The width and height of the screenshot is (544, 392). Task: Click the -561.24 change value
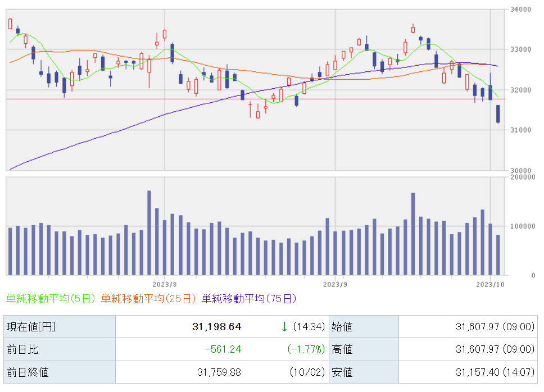223,349
